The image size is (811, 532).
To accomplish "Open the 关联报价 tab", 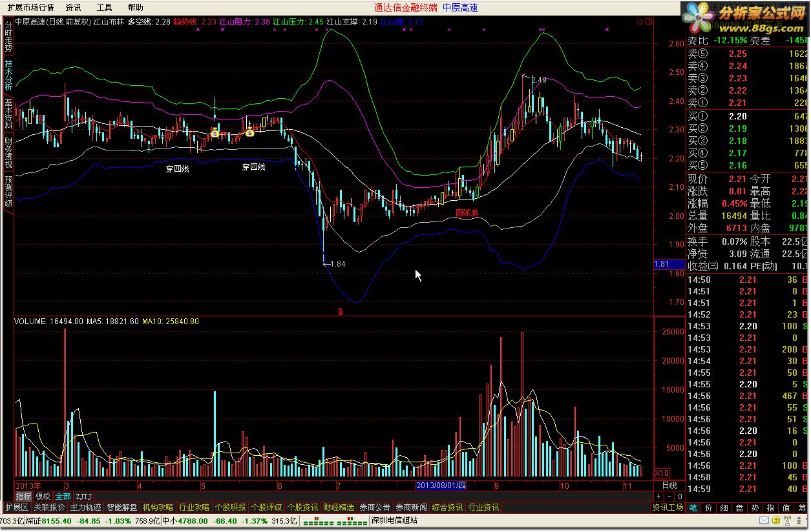I will click(x=50, y=507).
